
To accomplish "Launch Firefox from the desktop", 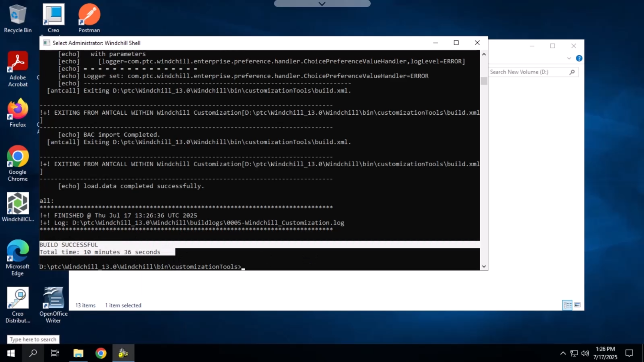I will (18, 113).
